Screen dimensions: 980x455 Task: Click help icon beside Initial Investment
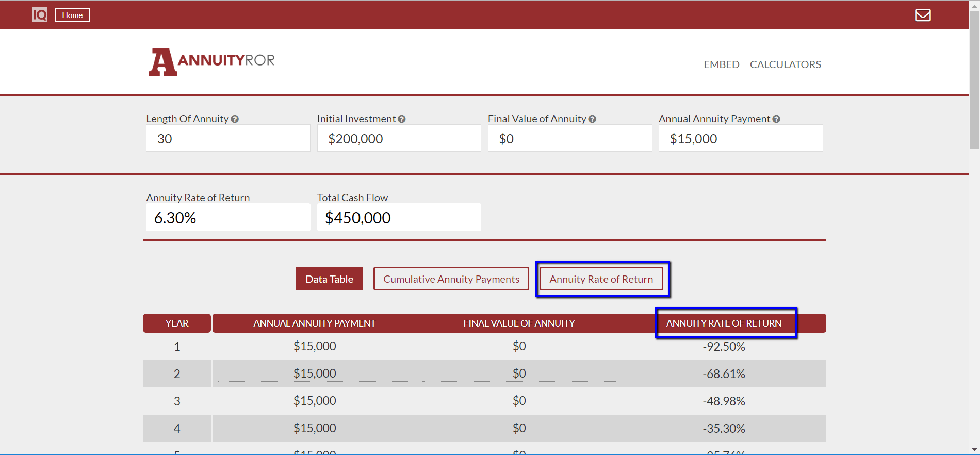[402, 119]
